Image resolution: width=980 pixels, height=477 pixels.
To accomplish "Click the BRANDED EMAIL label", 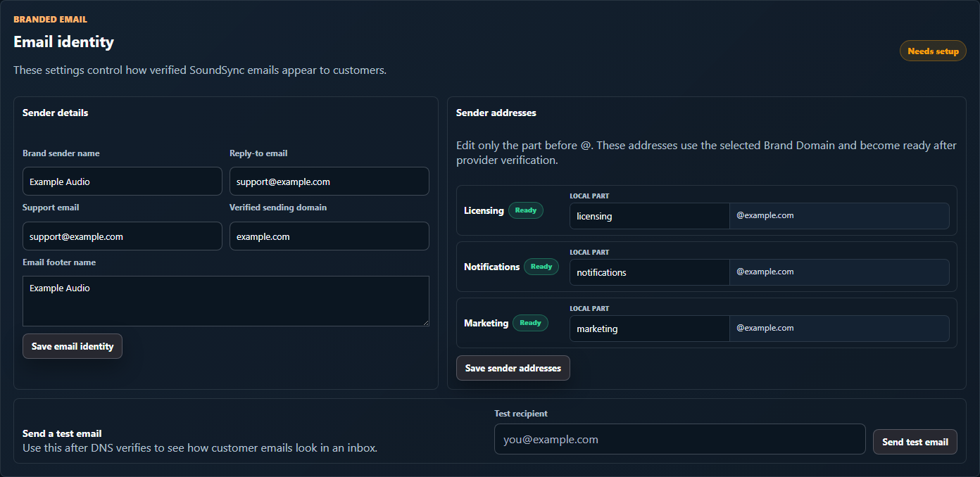I will [x=51, y=19].
